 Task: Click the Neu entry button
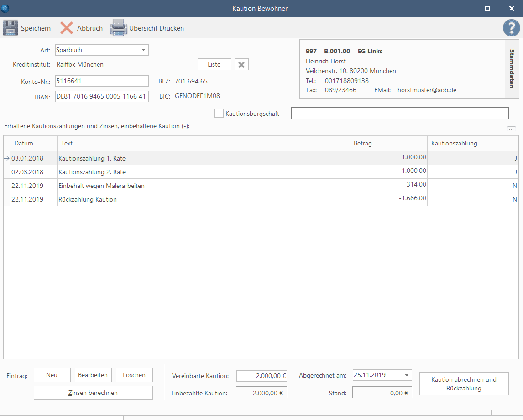[52, 375]
